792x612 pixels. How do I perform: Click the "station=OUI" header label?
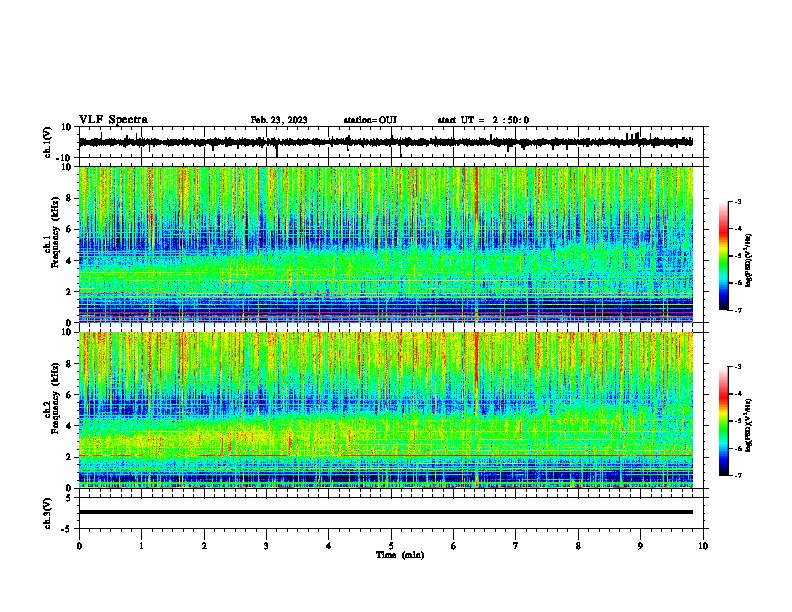tap(370, 120)
